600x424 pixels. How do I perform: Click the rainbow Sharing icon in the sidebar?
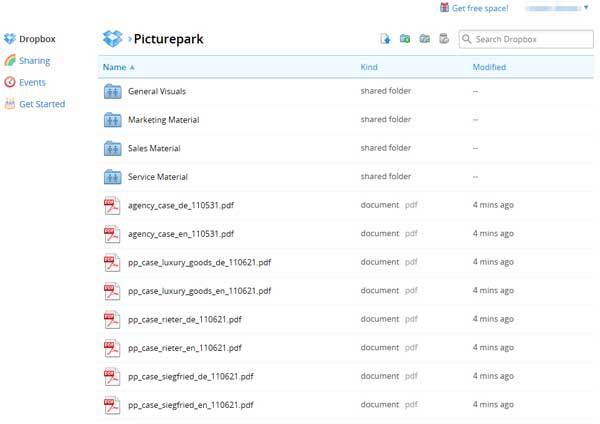pos(10,60)
